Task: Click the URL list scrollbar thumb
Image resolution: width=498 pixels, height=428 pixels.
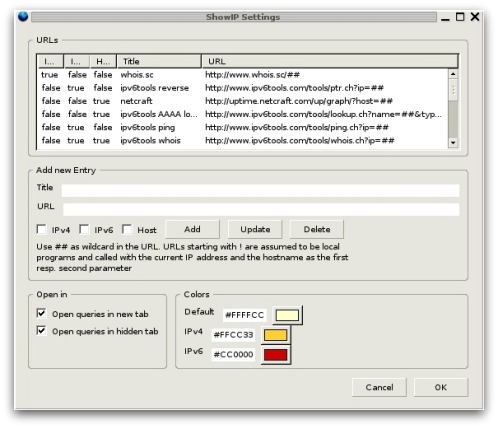Action: 453,89
